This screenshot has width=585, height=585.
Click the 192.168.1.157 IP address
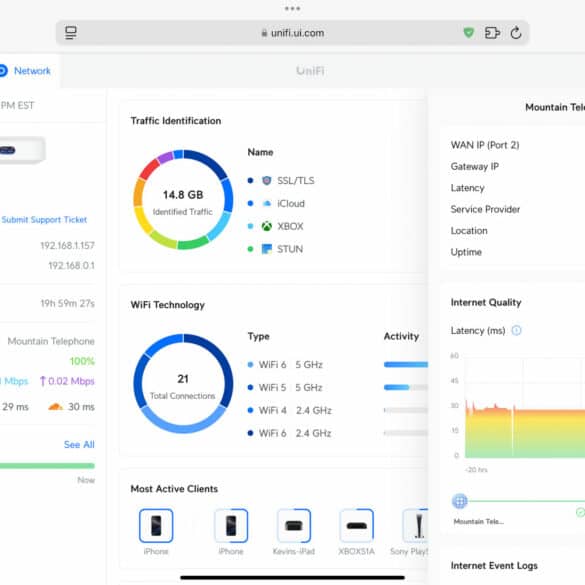(68, 245)
